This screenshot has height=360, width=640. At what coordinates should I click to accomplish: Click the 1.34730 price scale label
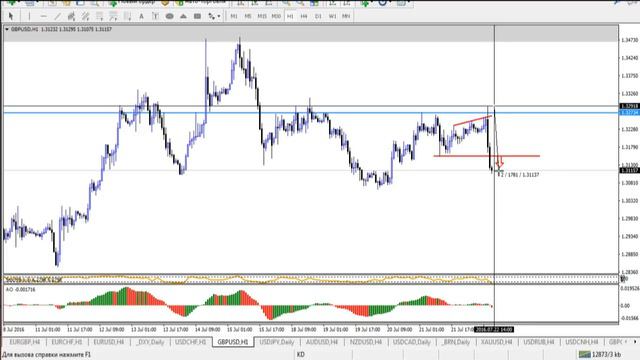(x=629, y=40)
